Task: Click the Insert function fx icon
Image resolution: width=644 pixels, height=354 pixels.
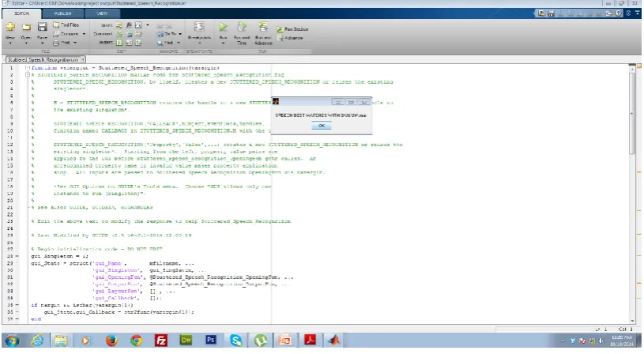Action: tap(129, 25)
